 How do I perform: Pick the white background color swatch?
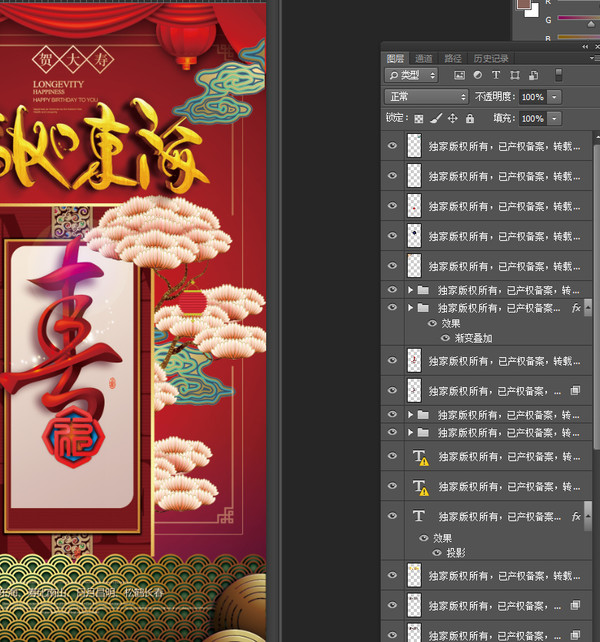point(534,11)
